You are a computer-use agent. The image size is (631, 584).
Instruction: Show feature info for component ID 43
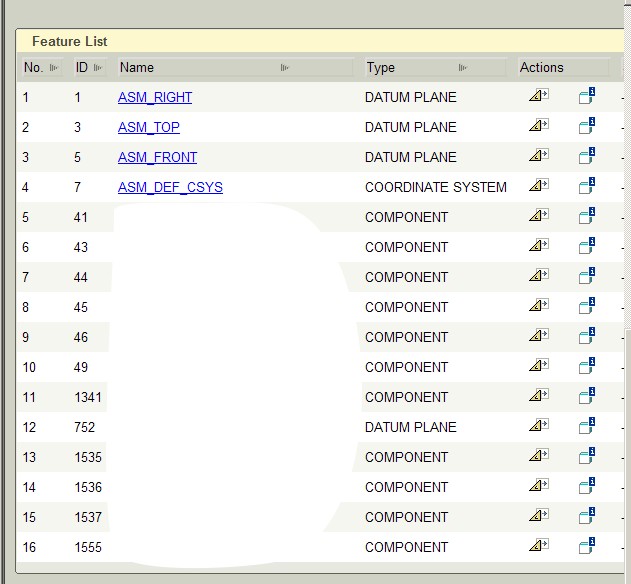coord(587,246)
